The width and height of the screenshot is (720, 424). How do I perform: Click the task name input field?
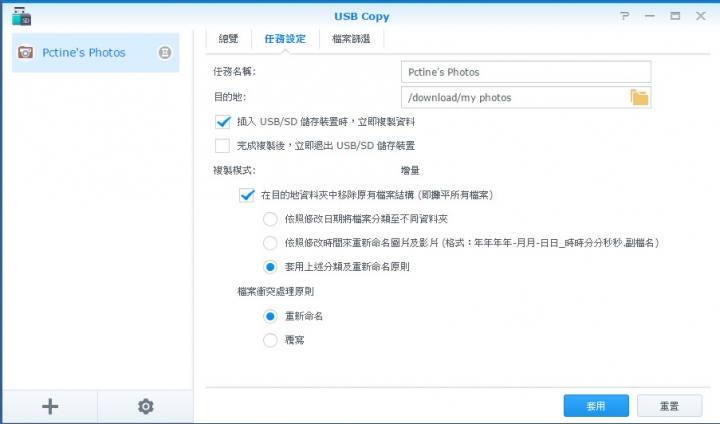tap(526, 72)
